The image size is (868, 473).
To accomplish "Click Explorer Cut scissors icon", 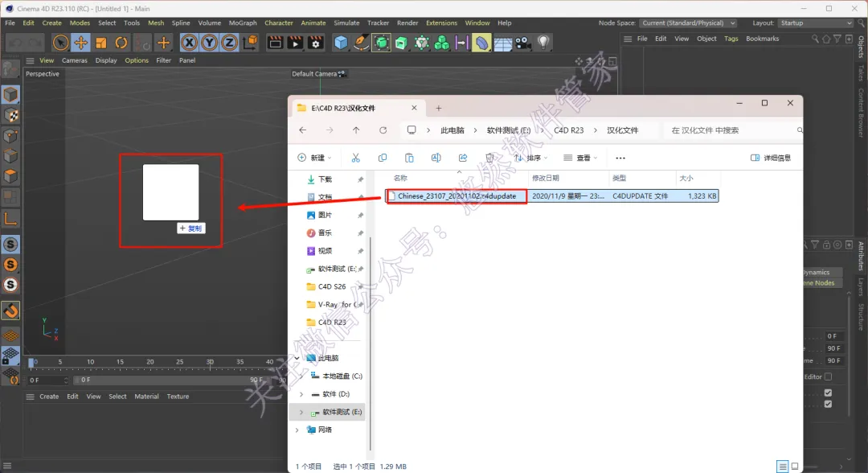I will 355,158.
